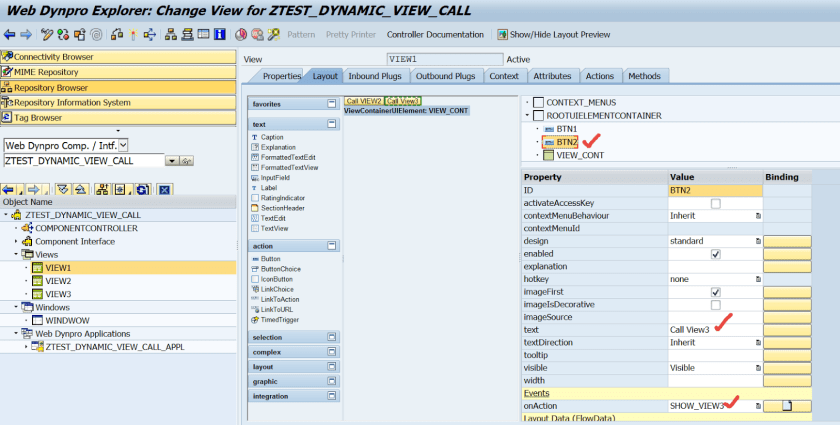This screenshot has width=840, height=425.
Task: Collapse the favorites palette group
Action: tap(332, 103)
